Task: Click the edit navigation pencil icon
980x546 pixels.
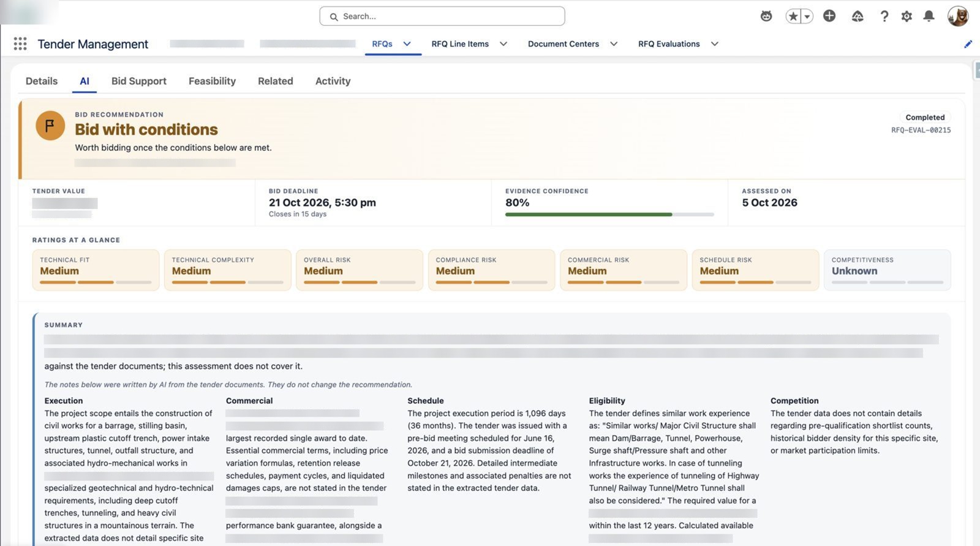Action: pyautogui.click(x=968, y=44)
